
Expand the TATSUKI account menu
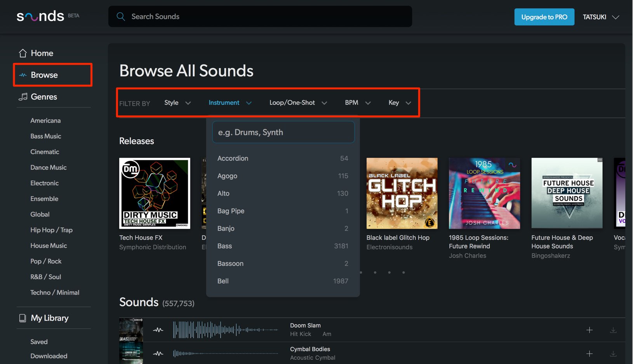[600, 17]
